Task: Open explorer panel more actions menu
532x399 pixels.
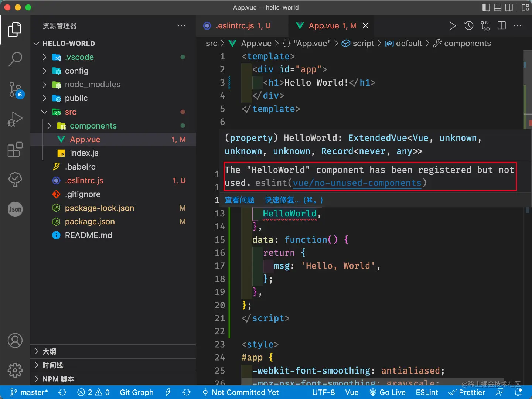Action: tap(181, 26)
